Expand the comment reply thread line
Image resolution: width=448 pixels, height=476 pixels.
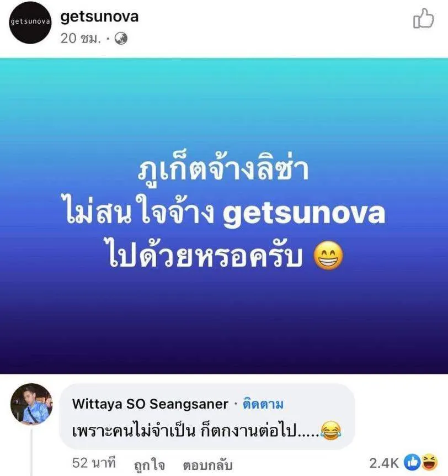pos(32,451)
